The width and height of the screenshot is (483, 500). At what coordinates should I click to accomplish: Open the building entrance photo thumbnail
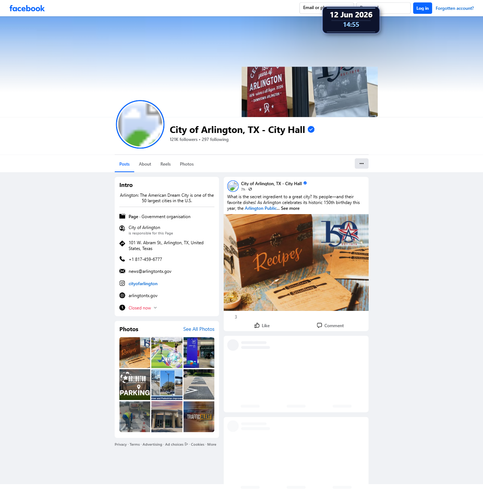click(x=167, y=416)
